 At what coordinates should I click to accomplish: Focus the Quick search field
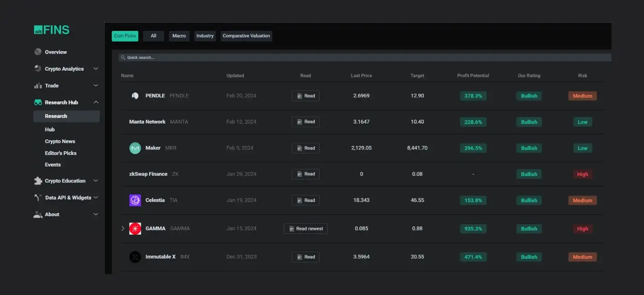pyautogui.click(x=363, y=57)
